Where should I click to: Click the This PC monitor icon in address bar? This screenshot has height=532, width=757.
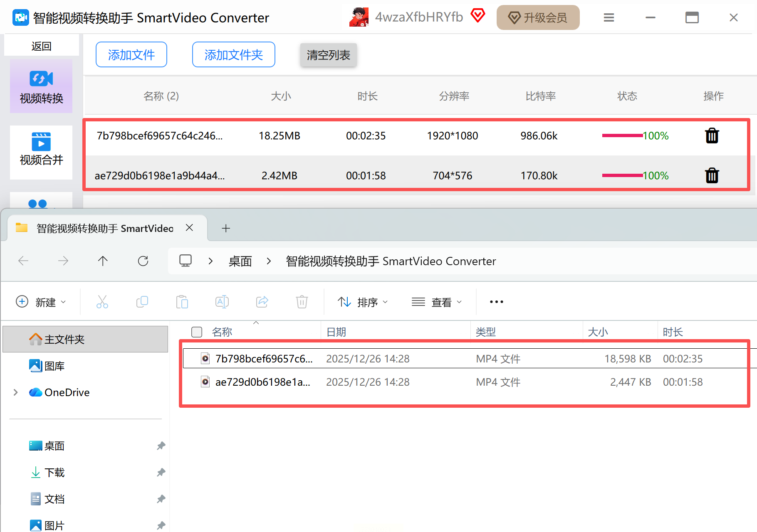pos(186,261)
